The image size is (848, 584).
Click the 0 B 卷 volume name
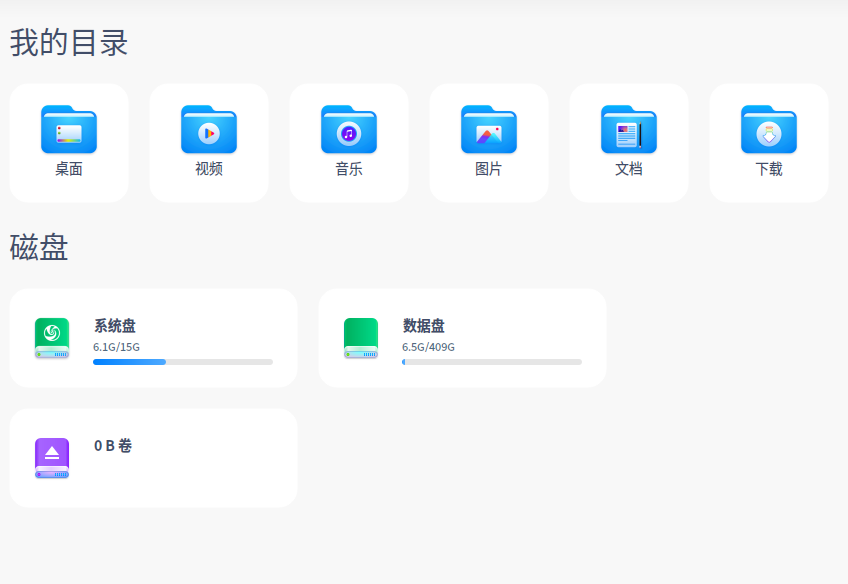click(x=113, y=446)
